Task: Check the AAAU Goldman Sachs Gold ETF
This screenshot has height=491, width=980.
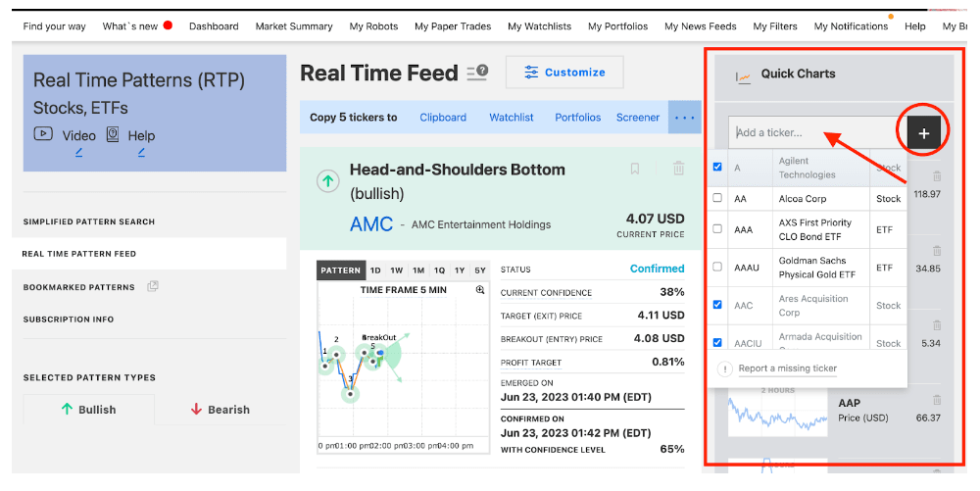Action: 717,267
